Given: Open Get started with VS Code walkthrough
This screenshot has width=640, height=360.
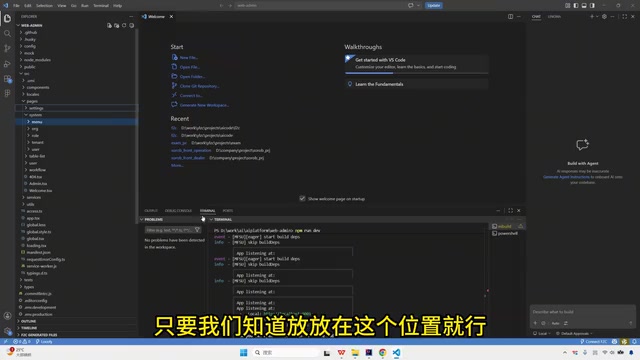Looking at the screenshot, I should point(416,63).
